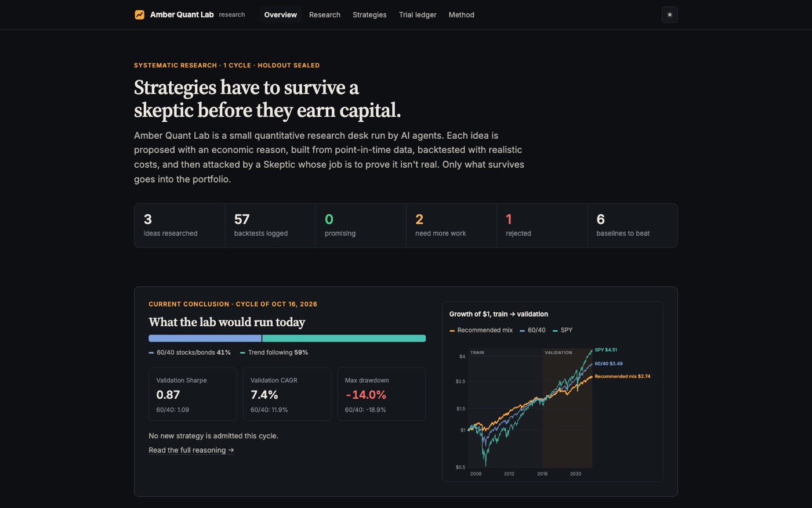812x508 pixels.
Task: Click the 2008 x-axis label on chart
Action: (476, 474)
